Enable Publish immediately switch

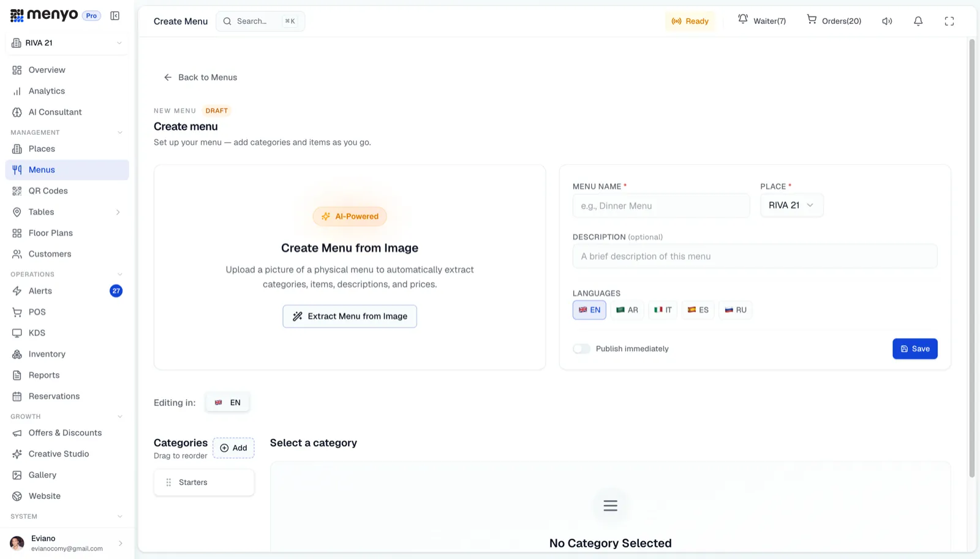pyautogui.click(x=581, y=349)
